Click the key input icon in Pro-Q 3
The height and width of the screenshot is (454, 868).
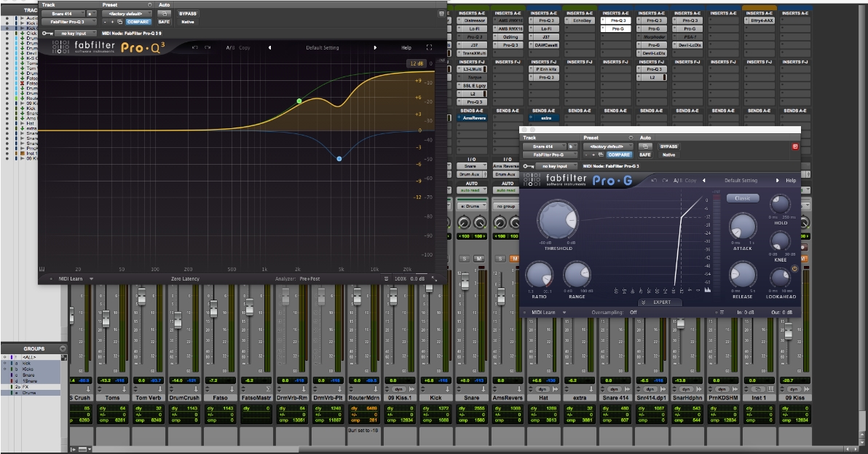coord(47,34)
